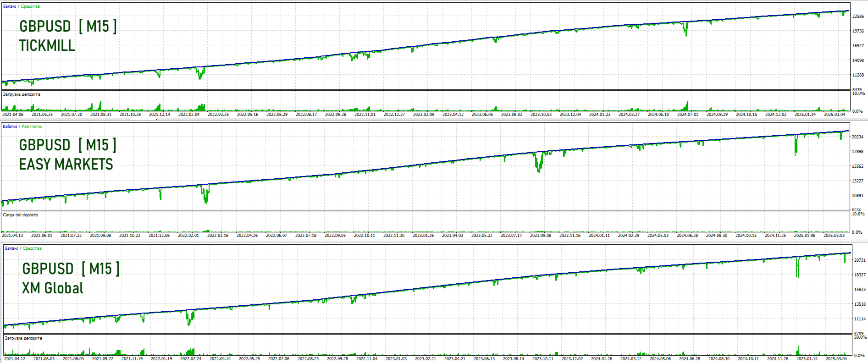Click 'Загрузка депозита' label under TICKMILL chart
The height and width of the screenshot is (363, 868).
22,94
